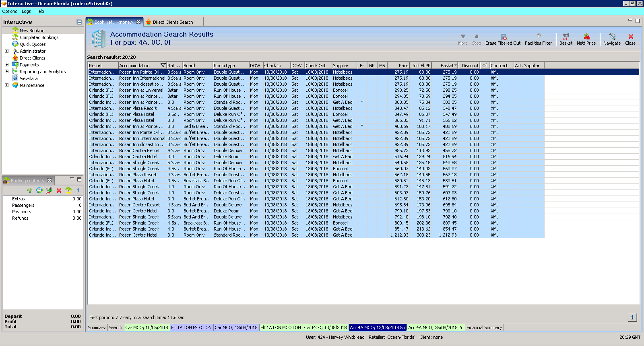Click the Basket cart icon
Screen dimensions: 644x346
coord(566,37)
